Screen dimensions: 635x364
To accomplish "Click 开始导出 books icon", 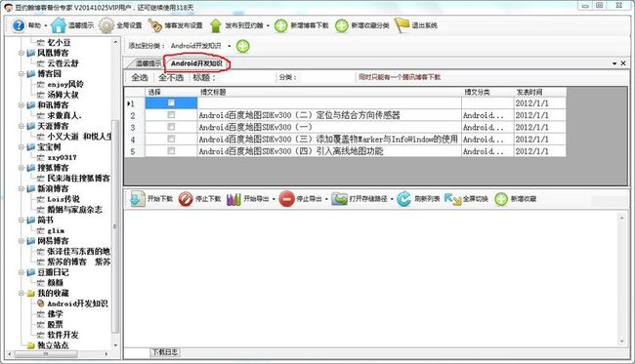I will [233, 199].
